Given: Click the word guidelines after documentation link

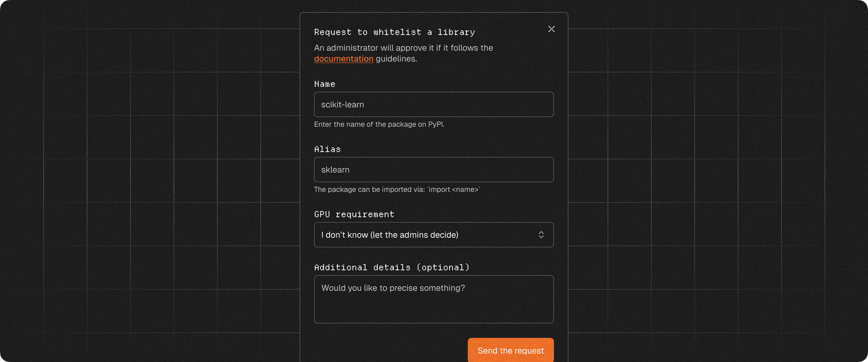Looking at the screenshot, I should 396,59.
